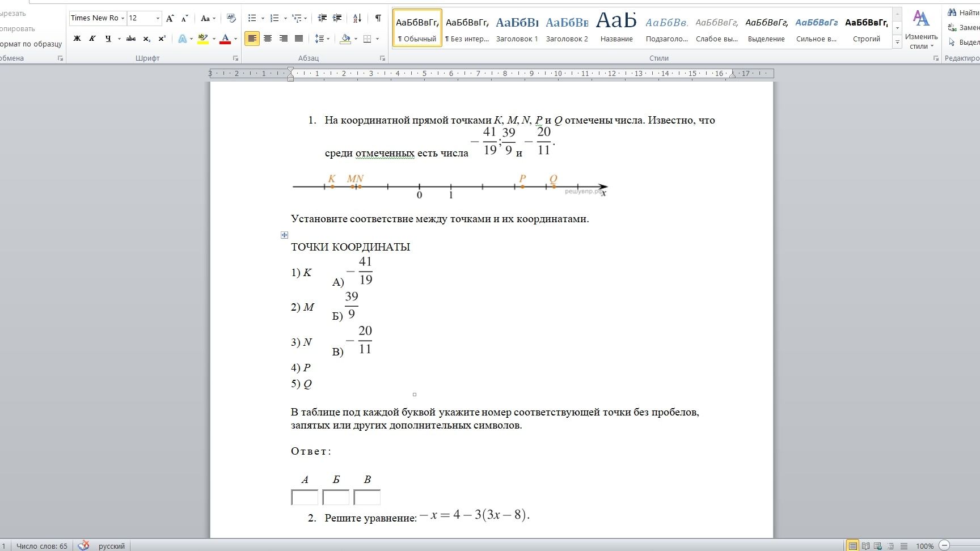Center align the paragraph

[268, 39]
